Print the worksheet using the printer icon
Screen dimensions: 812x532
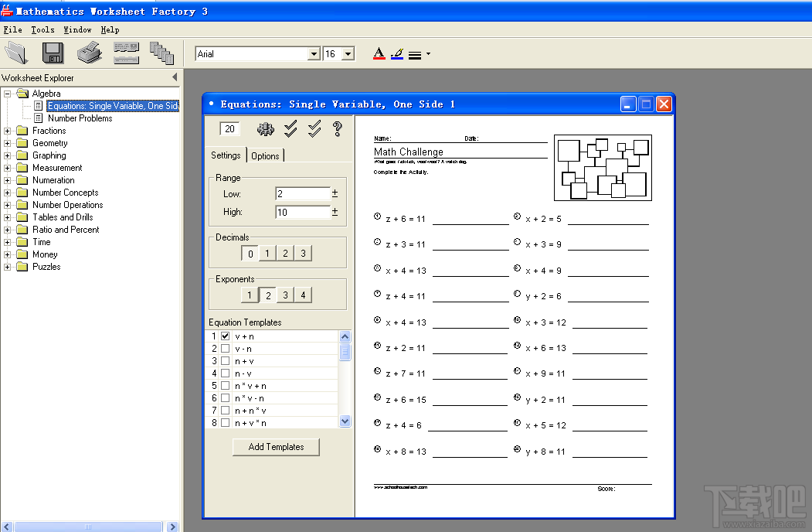click(90, 53)
